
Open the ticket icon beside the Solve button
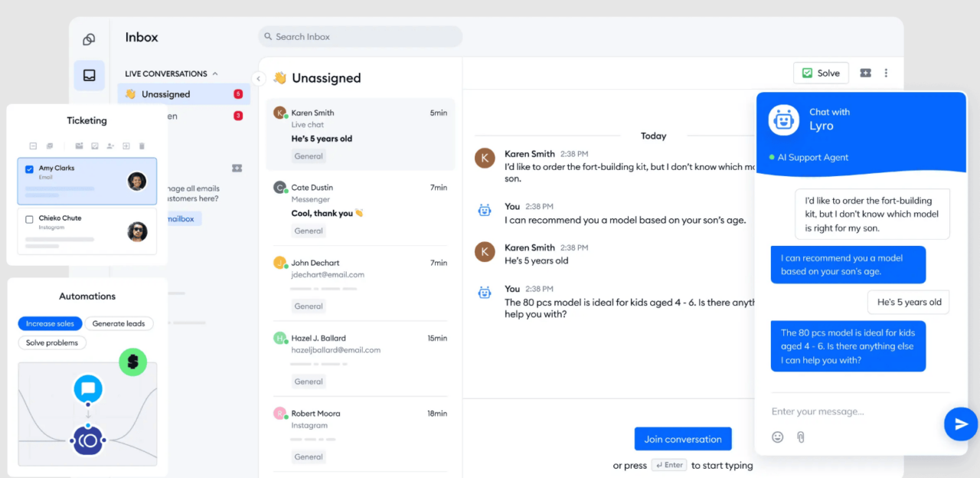[x=866, y=73]
